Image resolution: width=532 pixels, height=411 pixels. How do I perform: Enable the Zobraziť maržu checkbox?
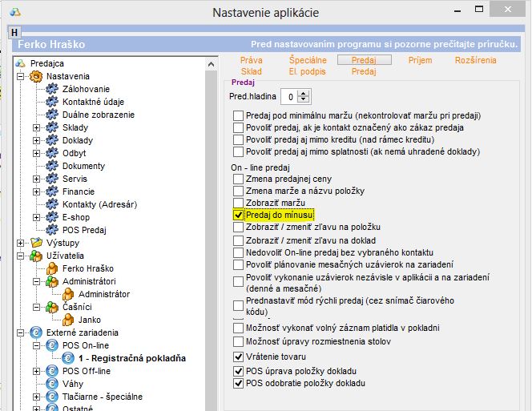(238, 203)
